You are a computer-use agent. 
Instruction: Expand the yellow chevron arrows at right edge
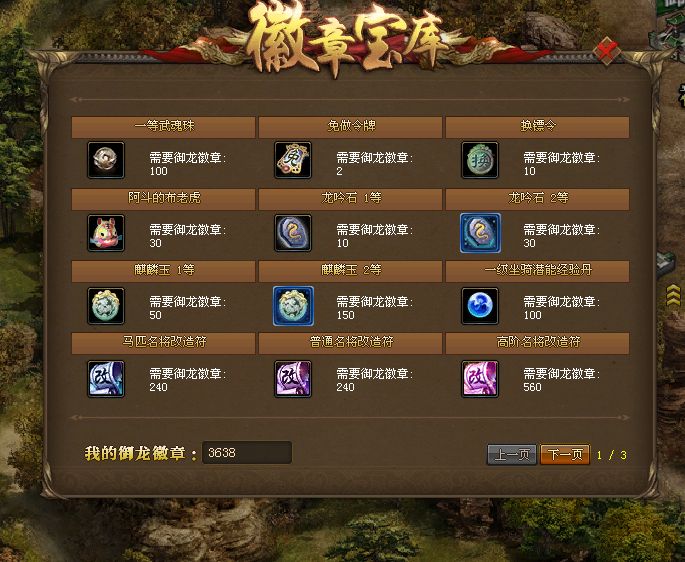point(673,295)
